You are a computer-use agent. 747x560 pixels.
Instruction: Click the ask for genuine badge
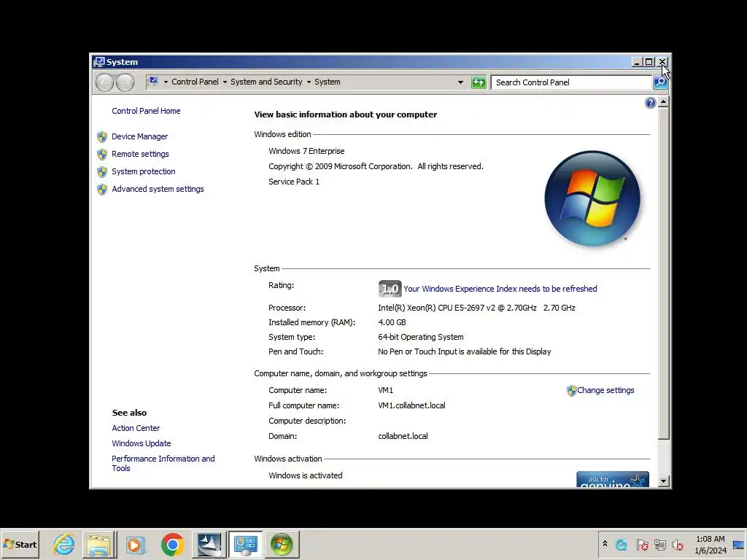[613, 480]
